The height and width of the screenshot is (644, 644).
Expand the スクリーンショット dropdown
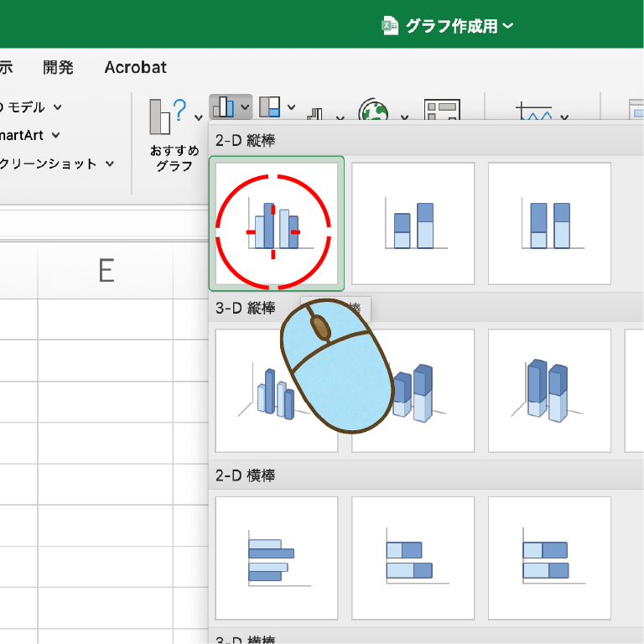pos(109,164)
